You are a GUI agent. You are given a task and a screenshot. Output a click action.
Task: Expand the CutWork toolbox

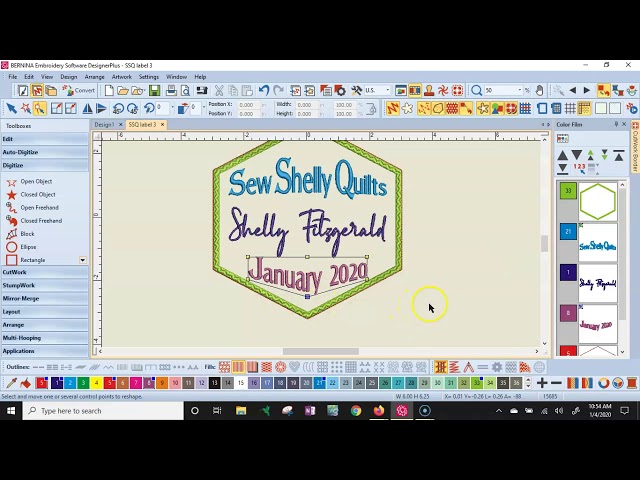(45, 272)
